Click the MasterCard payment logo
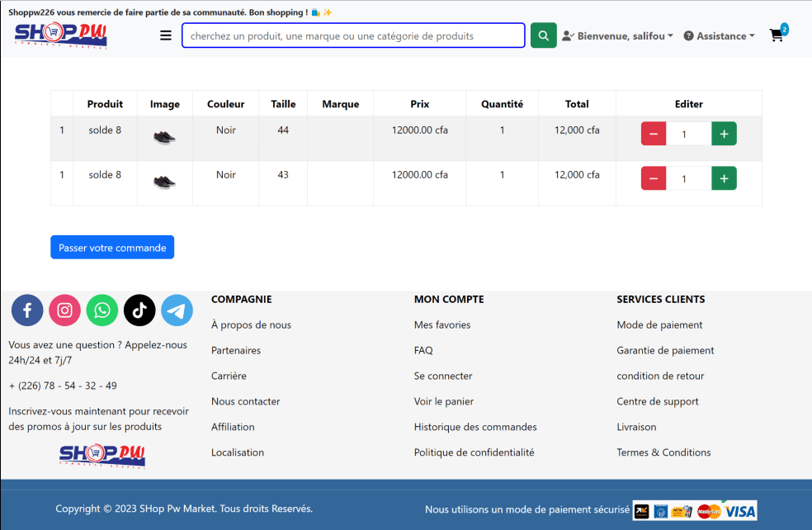This screenshot has width=812, height=530. point(709,511)
